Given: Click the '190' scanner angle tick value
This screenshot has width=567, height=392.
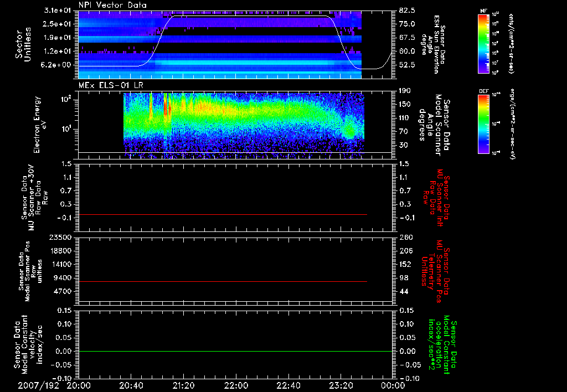Looking at the screenshot, I should click(x=405, y=91).
